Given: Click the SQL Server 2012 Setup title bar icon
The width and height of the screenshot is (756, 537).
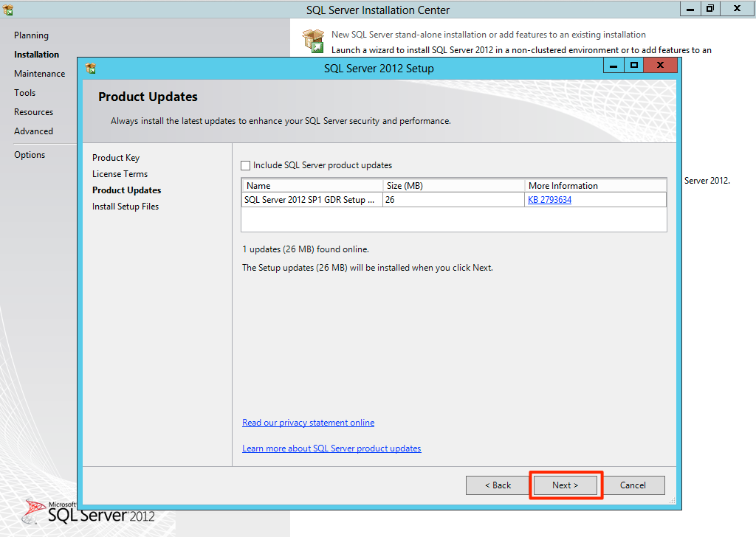Looking at the screenshot, I should tap(91, 69).
